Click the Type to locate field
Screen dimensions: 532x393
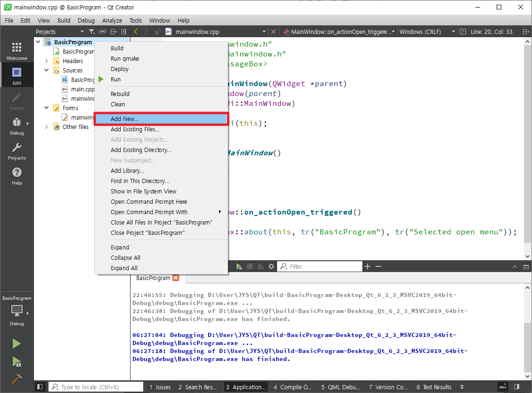pos(97,387)
